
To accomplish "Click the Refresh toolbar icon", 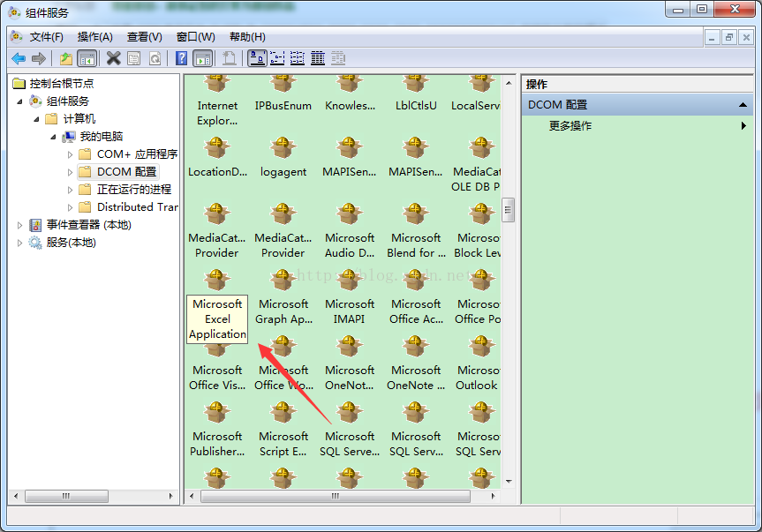I will pos(155,59).
